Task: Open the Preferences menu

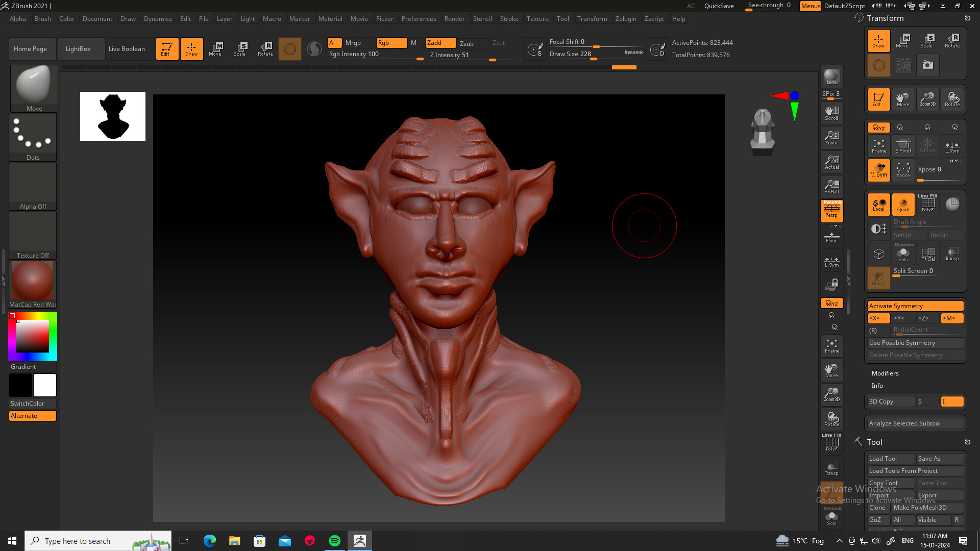Action: pos(419,19)
